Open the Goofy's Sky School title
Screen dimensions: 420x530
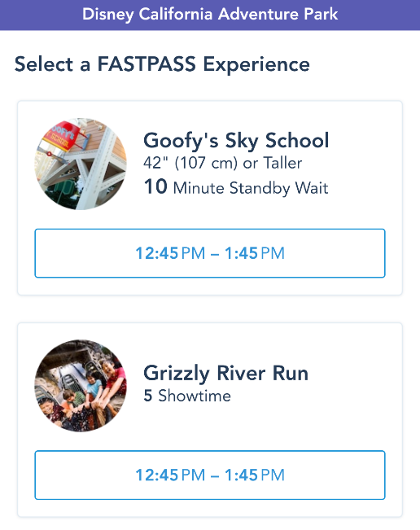(x=236, y=141)
